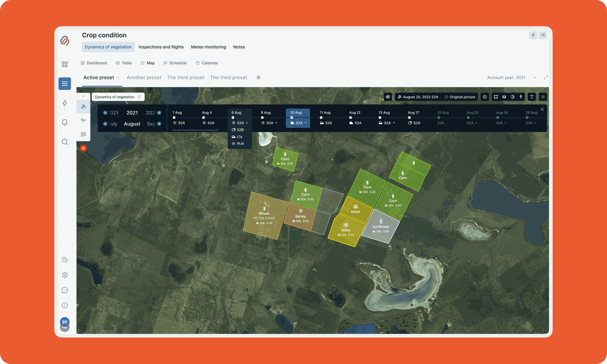This screenshot has width=607, height=364.
Task: Select the Sunflower field on map
Action: (x=381, y=227)
